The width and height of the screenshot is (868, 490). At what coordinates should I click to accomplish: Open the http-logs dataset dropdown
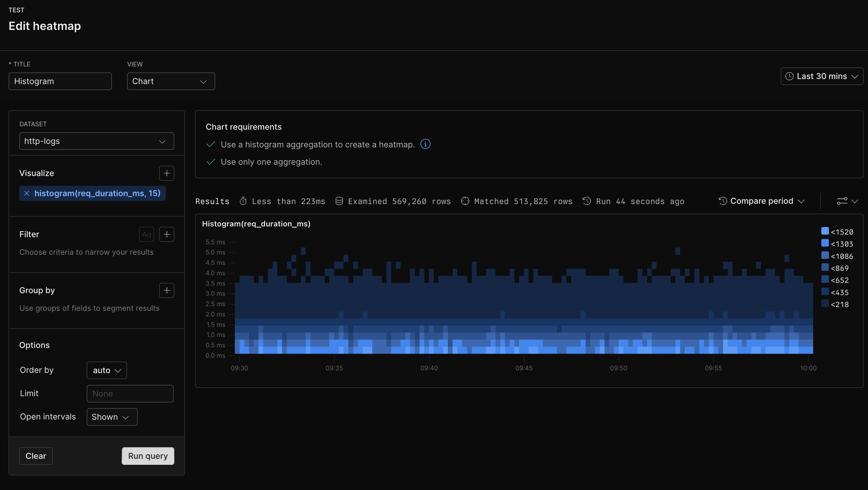tap(96, 141)
